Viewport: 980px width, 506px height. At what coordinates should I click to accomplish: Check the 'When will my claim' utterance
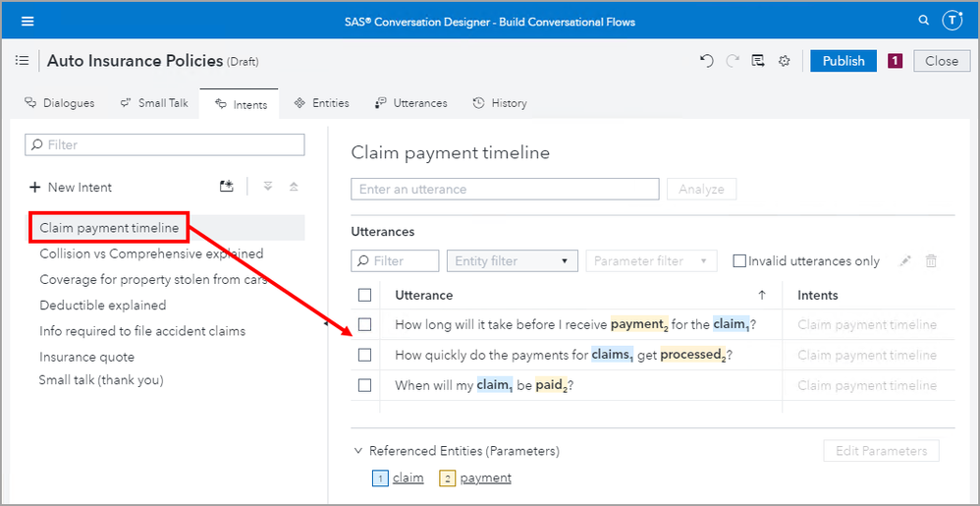[365, 385]
